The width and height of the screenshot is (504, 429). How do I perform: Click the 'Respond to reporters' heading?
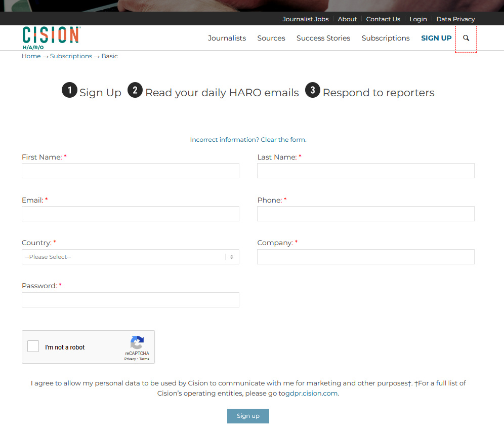(x=379, y=93)
